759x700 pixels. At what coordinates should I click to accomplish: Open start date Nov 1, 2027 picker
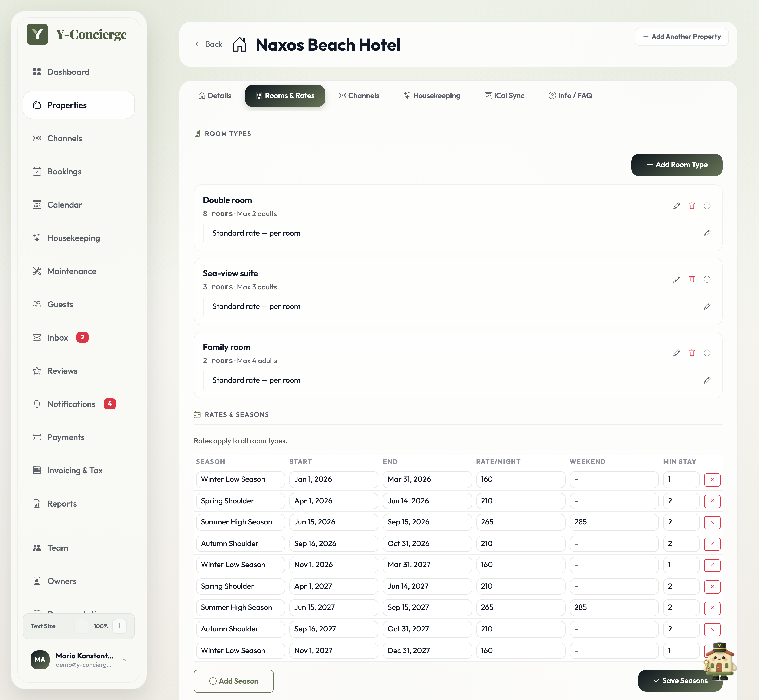pyautogui.click(x=334, y=650)
